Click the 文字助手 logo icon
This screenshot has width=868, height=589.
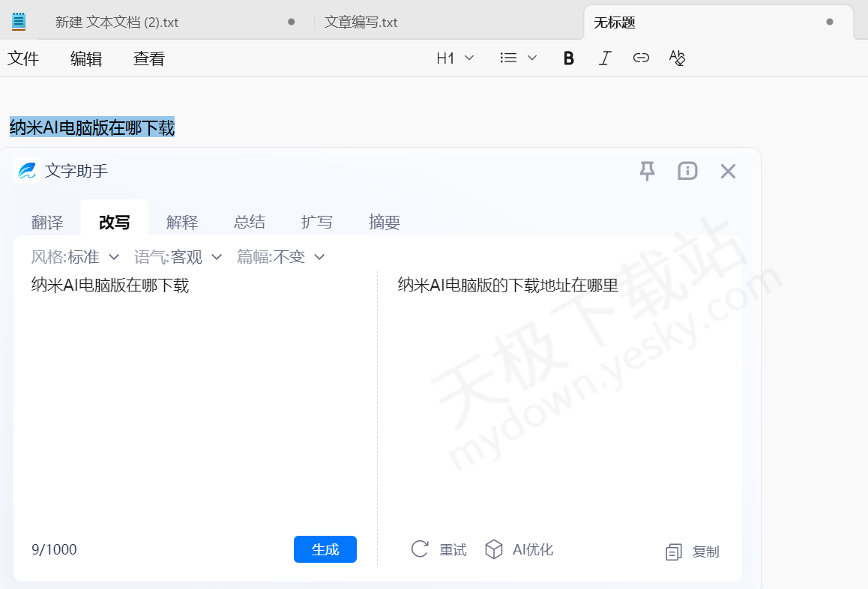pos(26,171)
